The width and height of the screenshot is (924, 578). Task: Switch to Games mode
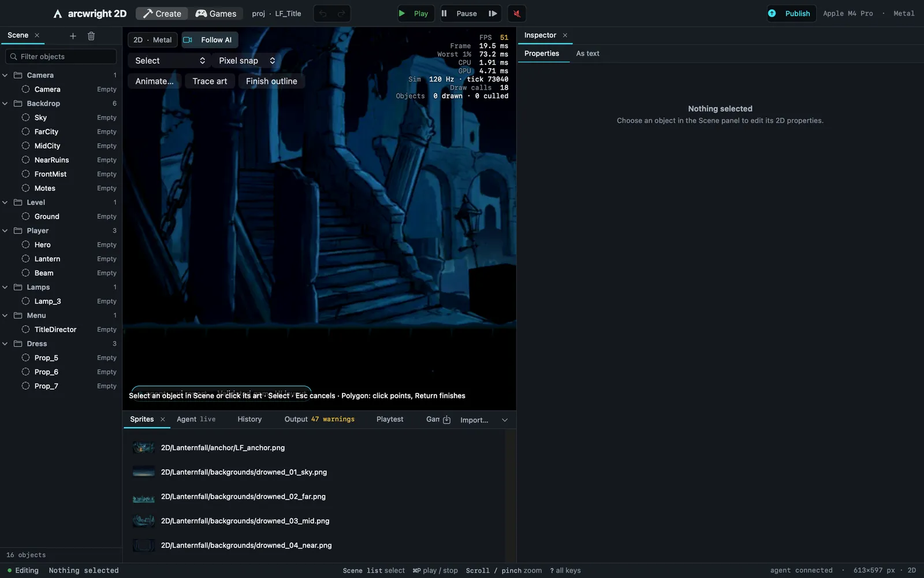coord(216,13)
